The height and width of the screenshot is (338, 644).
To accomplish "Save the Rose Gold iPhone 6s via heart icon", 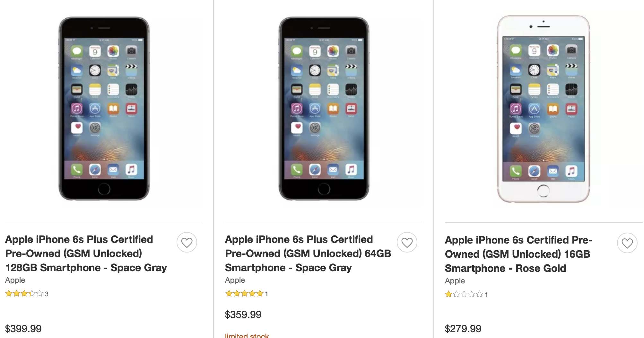I will (627, 243).
